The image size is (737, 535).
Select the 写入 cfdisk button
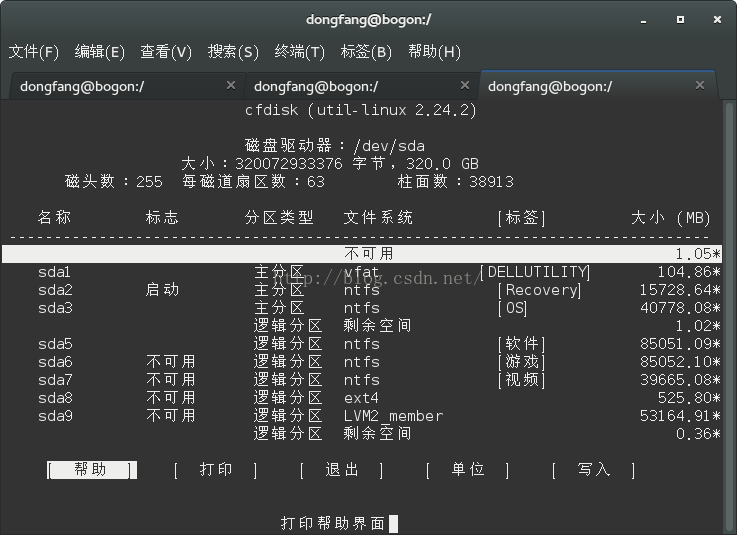pyautogui.click(x=594, y=470)
